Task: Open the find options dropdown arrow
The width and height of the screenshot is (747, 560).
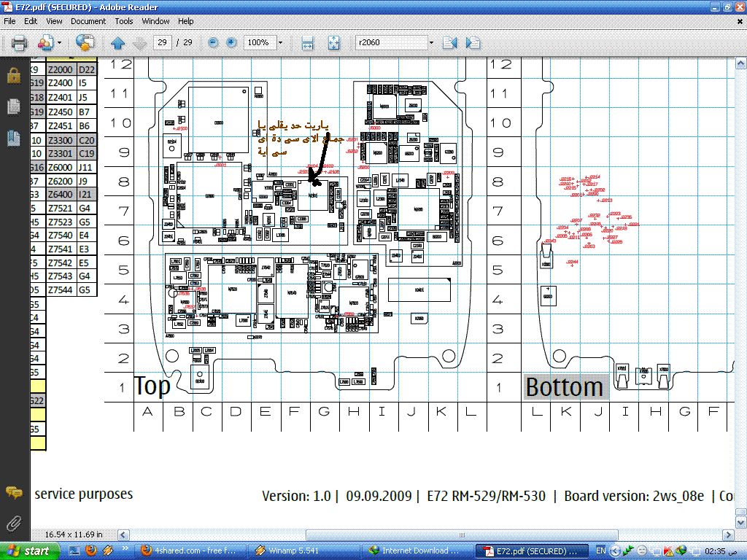Action: pos(432,42)
